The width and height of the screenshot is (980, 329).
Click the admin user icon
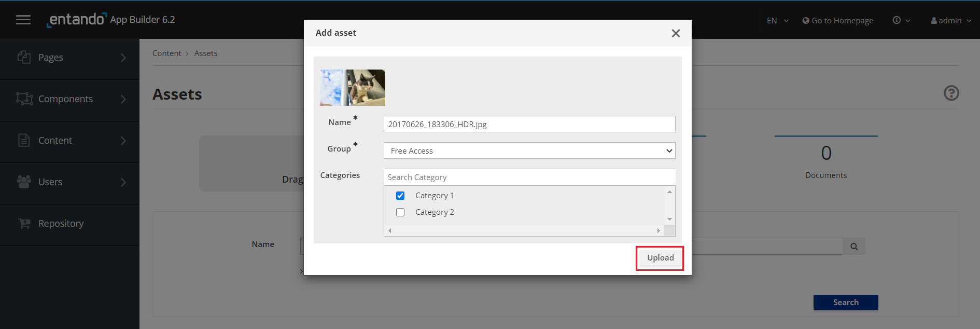[934, 21]
